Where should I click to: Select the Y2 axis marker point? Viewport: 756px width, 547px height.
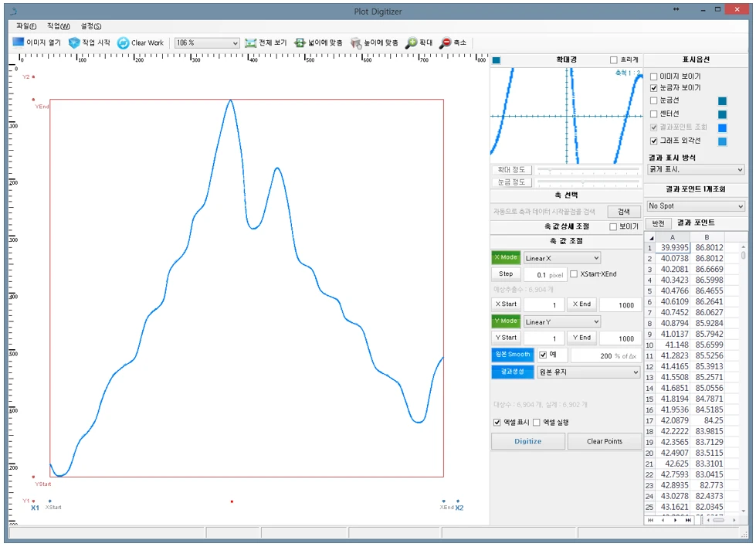[x=33, y=76]
